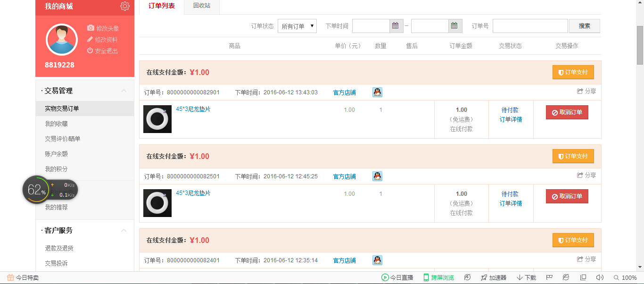Open 今日直播 in browser status bar
644x284 pixels.
click(x=397, y=277)
